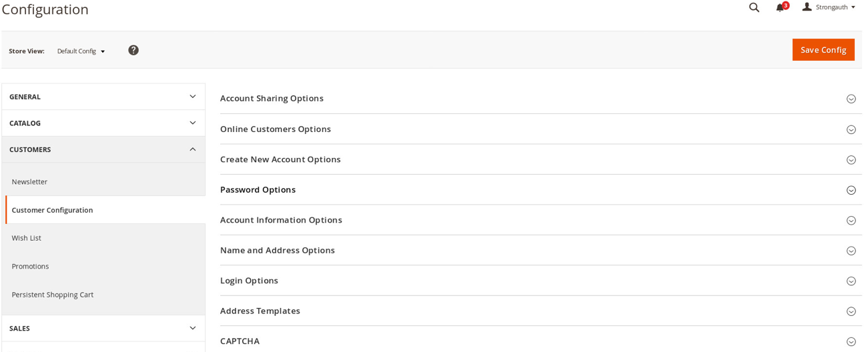868x352 pixels.
Task: Collapse the Customers settings group
Action: tap(103, 149)
